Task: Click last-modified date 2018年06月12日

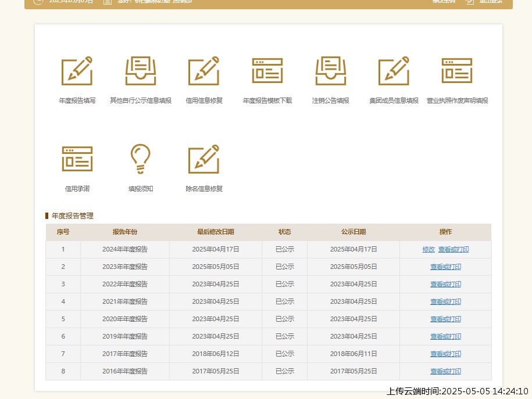Action: point(216,354)
